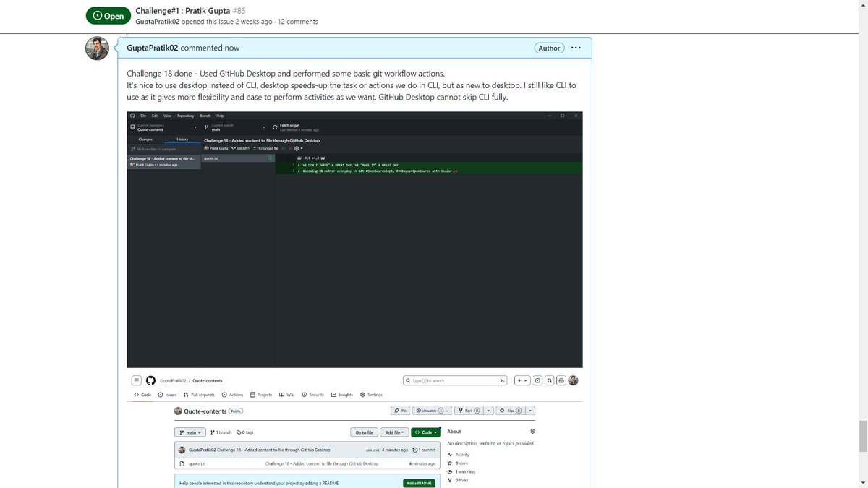Open File menu in GitHub Desktop screenshot
Viewport: 868px width, 488px height.
(143, 116)
